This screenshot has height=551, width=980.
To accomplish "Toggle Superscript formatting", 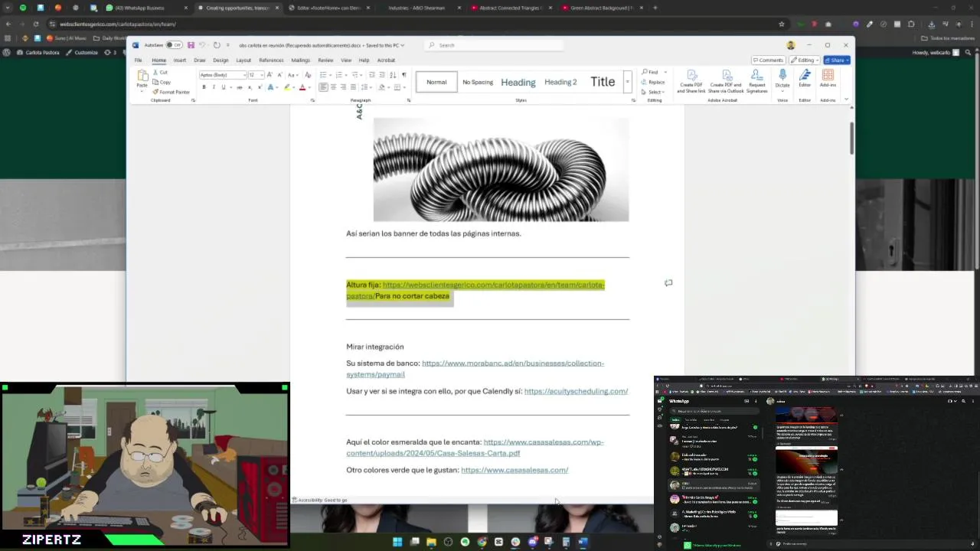I will [x=260, y=87].
